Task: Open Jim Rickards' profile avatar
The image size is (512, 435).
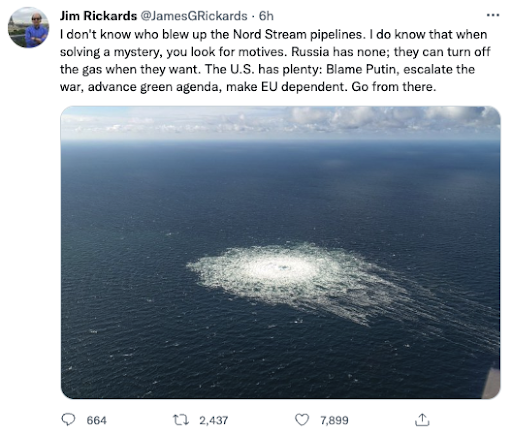Action: pos(28,27)
